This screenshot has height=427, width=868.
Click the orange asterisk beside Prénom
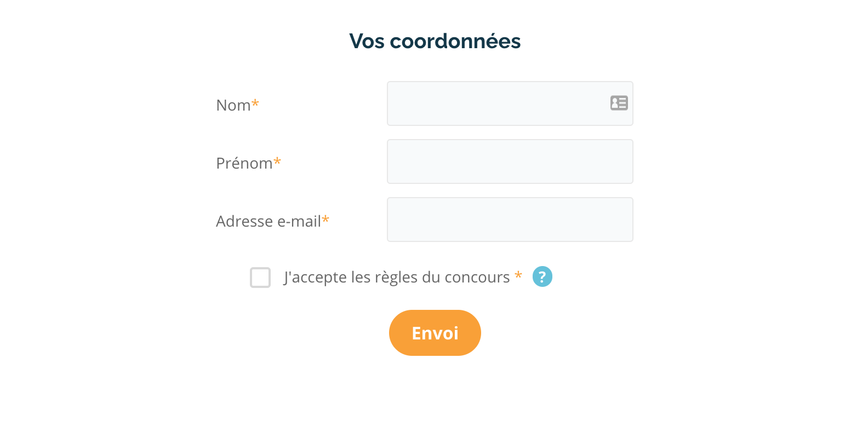[x=277, y=161]
